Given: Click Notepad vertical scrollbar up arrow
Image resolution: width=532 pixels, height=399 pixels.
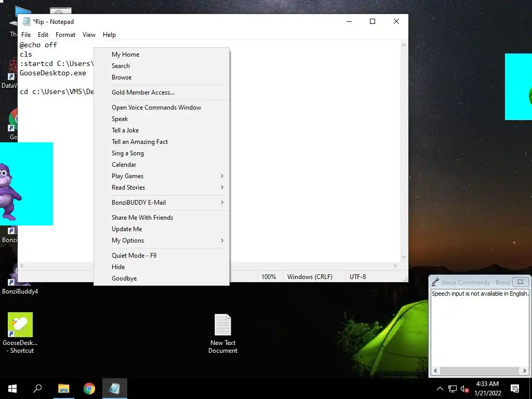Looking at the screenshot, I should pos(404,45).
